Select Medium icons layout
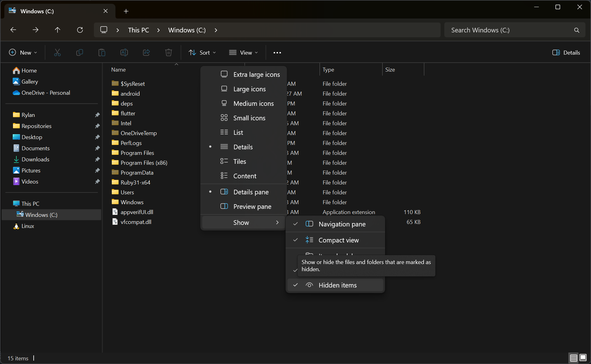Image resolution: width=591 pixels, height=364 pixels. (244, 104)
